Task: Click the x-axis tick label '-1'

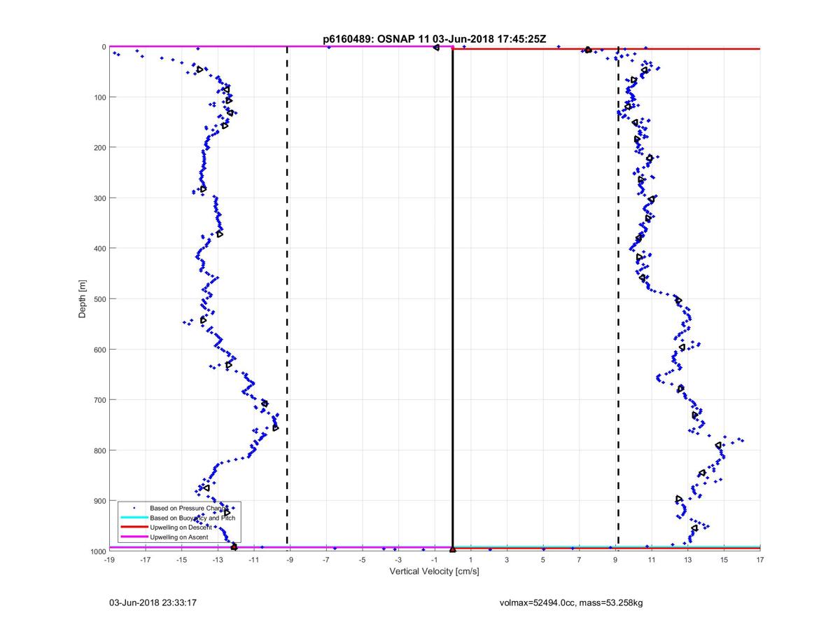Action: click(x=435, y=560)
